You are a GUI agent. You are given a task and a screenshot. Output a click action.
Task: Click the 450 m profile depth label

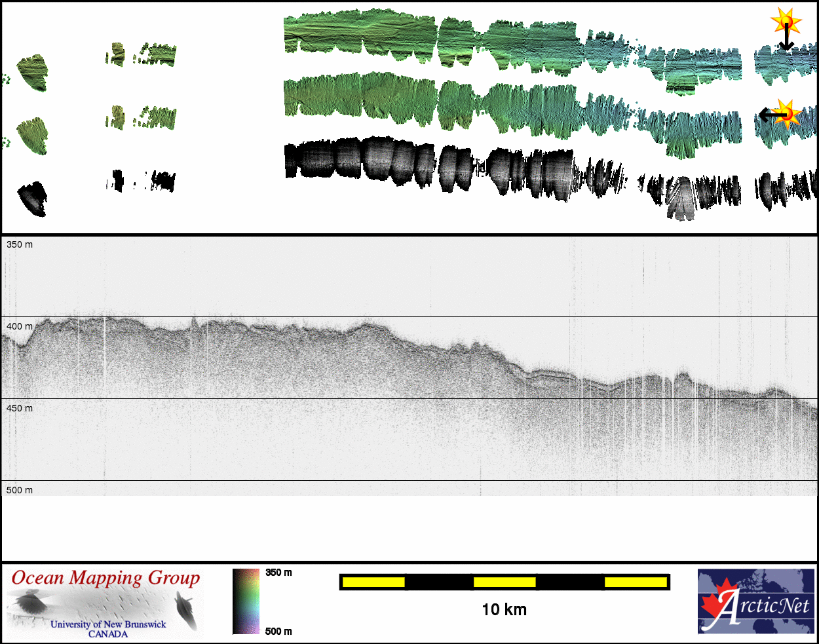point(20,408)
